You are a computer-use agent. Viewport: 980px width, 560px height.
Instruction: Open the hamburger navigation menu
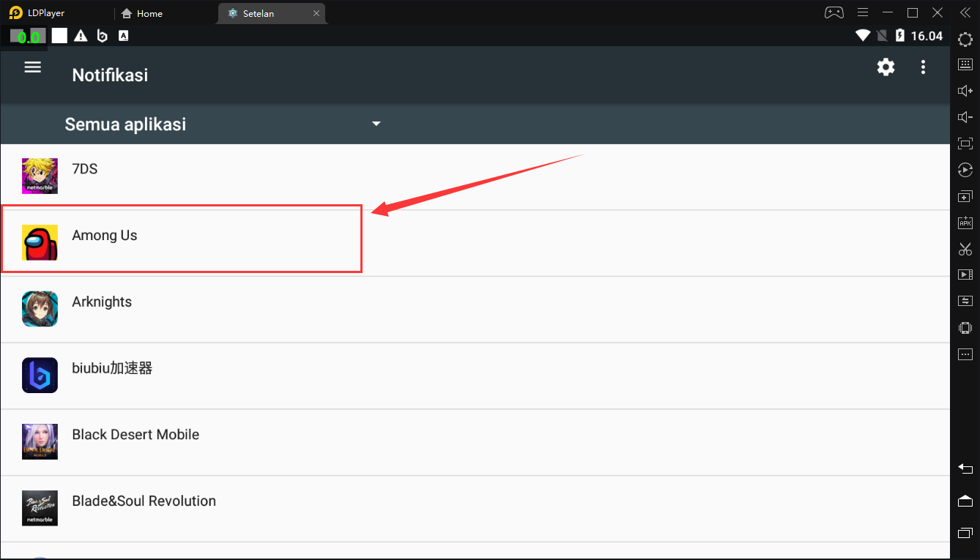33,67
